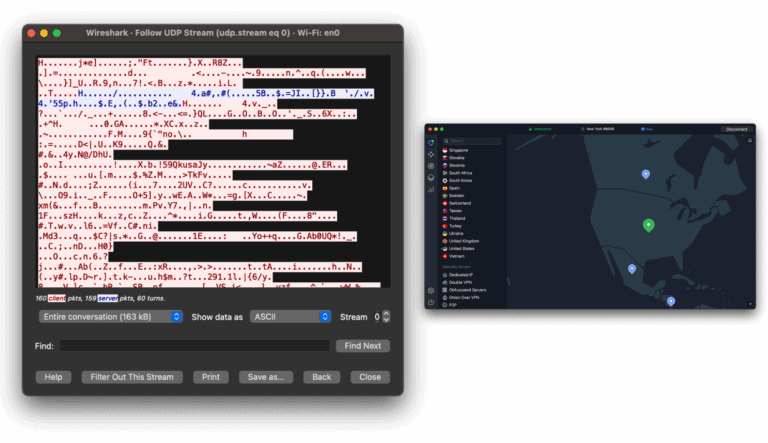Select Switzerland in the NordVPN country list
The width and height of the screenshot is (768, 443).
click(456, 203)
